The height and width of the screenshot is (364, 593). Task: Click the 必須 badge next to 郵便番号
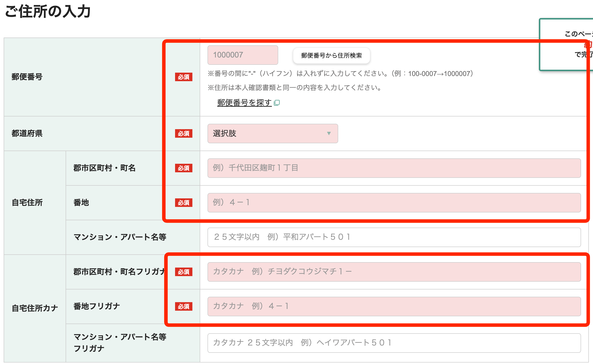tap(184, 77)
